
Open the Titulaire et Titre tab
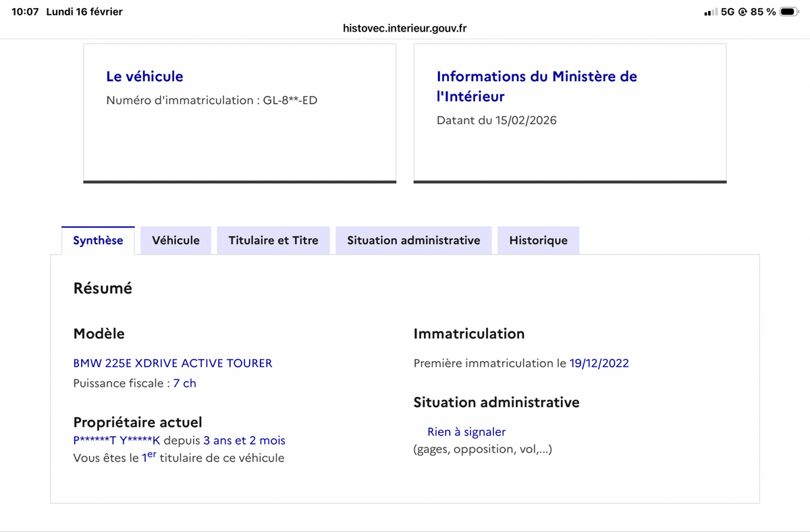(273, 240)
